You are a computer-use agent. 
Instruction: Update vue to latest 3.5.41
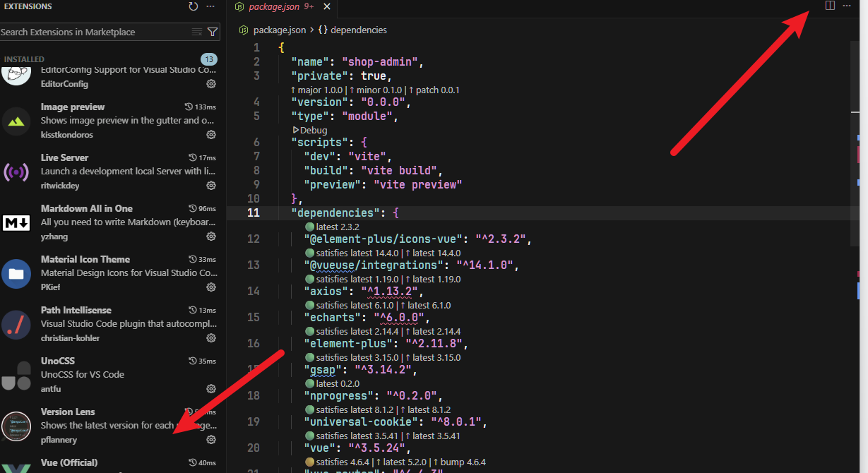point(433,436)
